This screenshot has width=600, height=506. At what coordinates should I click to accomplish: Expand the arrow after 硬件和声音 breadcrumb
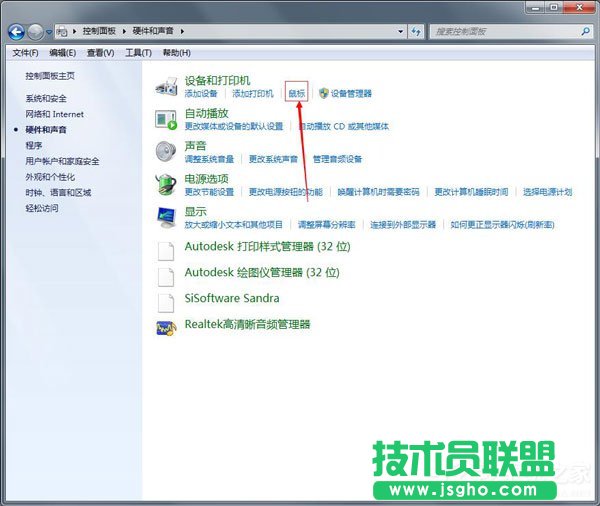point(182,31)
